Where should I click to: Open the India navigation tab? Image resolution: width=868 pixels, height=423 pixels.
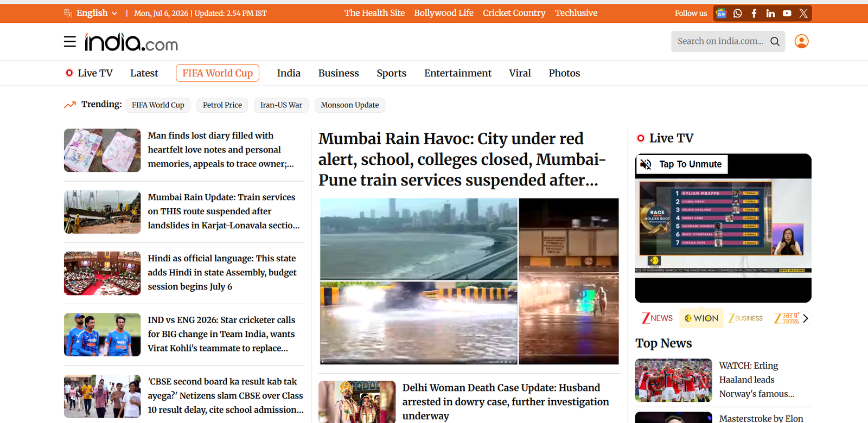[x=289, y=73]
